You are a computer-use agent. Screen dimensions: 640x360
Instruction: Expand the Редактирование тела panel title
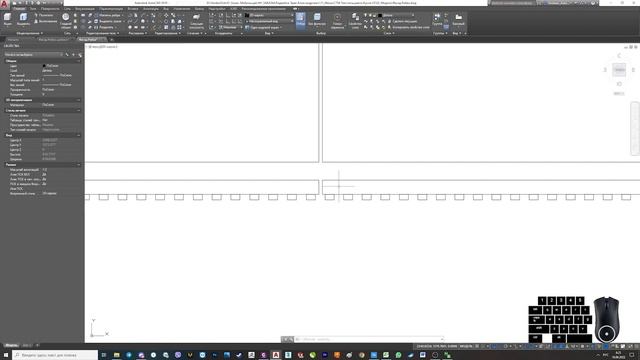[x=102, y=33]
